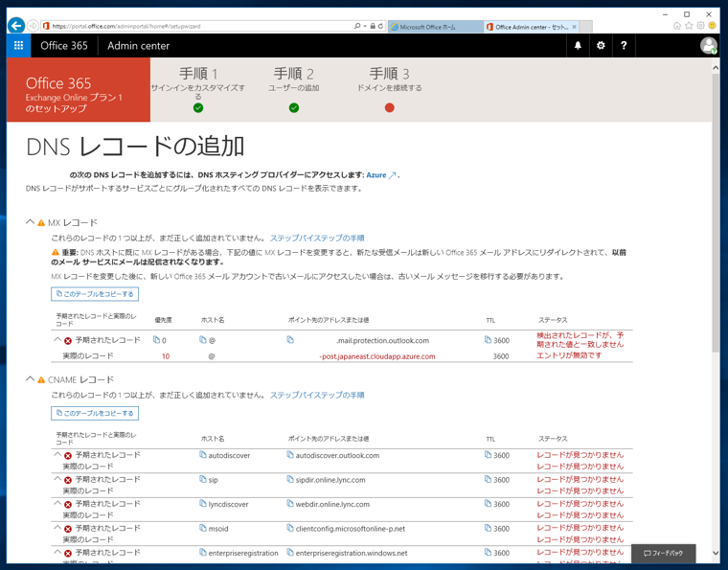Copy the autodiscover.outlook.com value
728x570 pixels.
tap(290, 455)
